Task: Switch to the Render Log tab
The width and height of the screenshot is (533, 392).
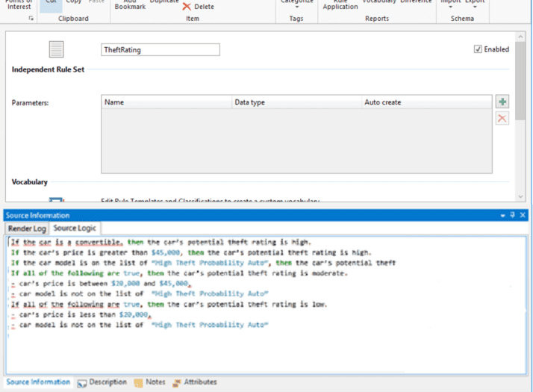Action: (x=27, y=228)
